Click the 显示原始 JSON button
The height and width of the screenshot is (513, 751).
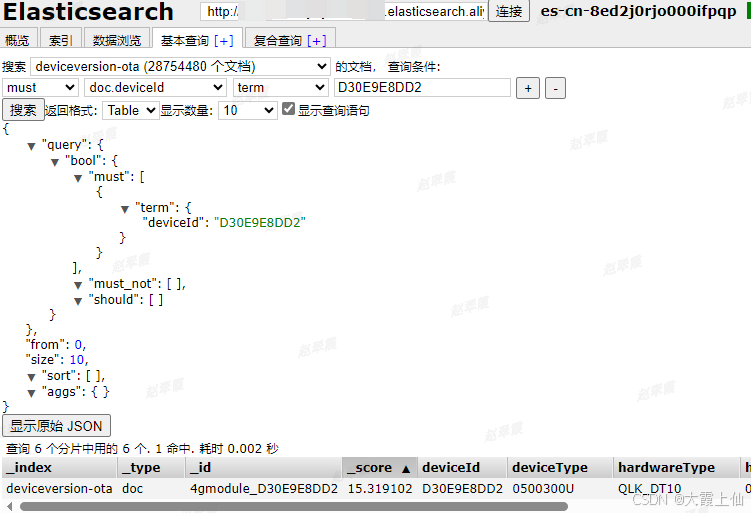click(x=57, y=426)
